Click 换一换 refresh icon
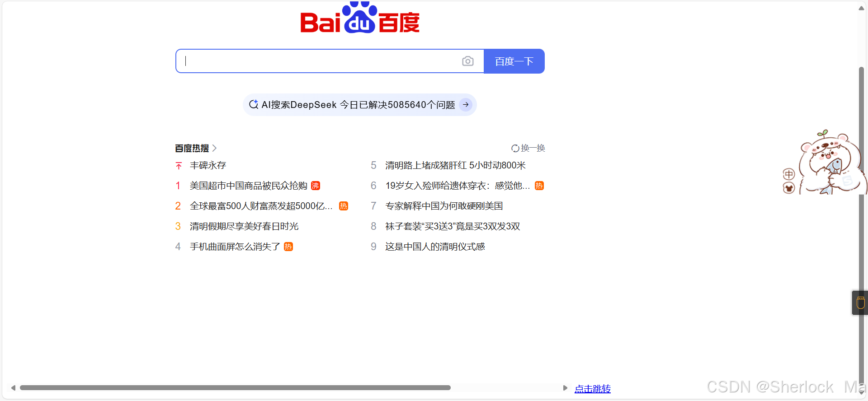The image size is (868, 401). [x=515, y=148]
